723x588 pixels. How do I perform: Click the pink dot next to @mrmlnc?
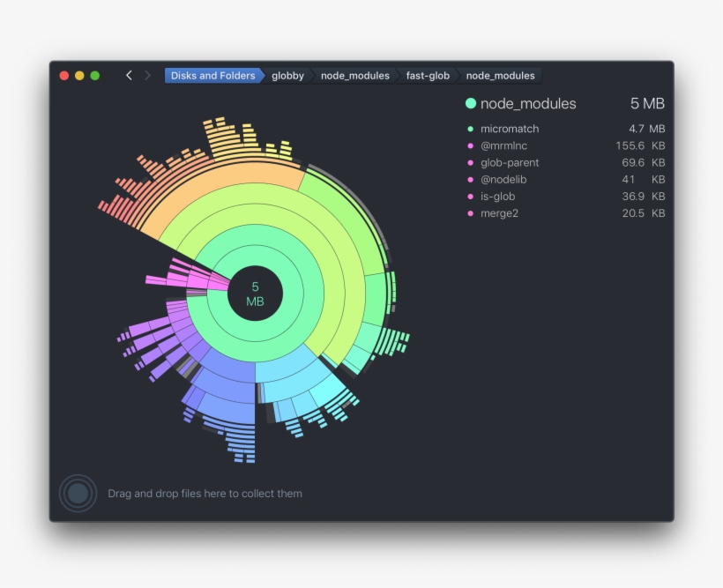(472, 145)
